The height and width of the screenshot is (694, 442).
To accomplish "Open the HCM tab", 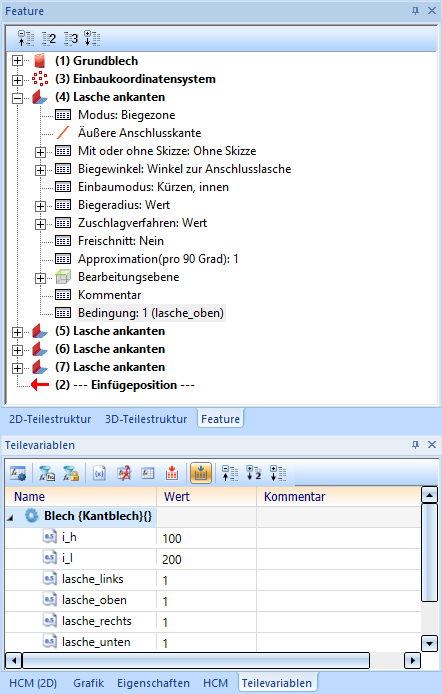I will click(215, 683).
